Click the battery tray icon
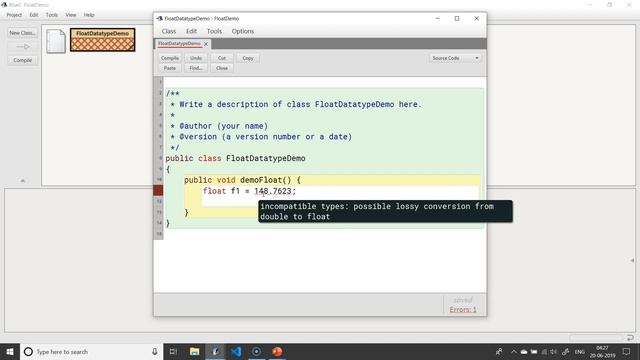The height and width of the screenshot is (360, 640). point(534,351)
